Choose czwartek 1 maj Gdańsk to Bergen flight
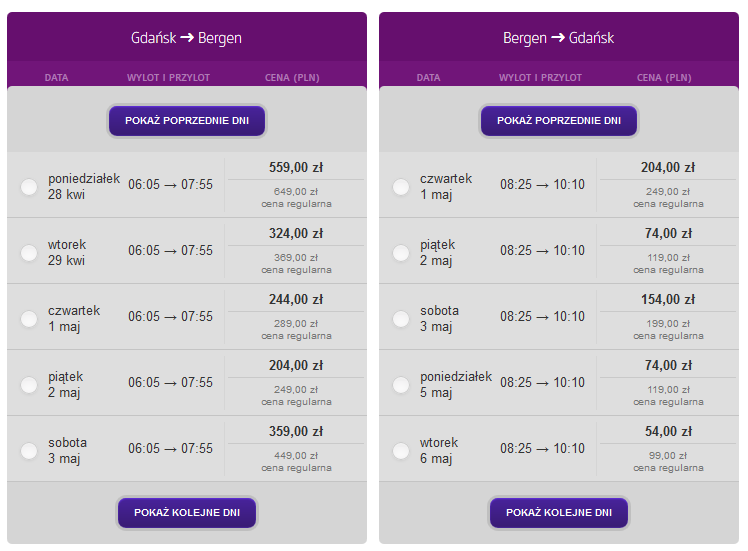The width and height of the screenshot is (748, 551). coord(29,318)
